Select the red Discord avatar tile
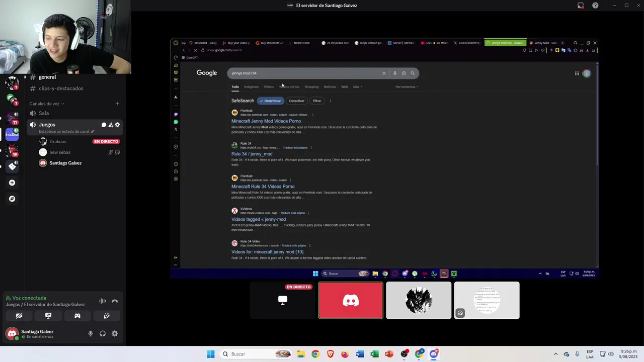Screen dimensions: 644x362 click(351, 300)
